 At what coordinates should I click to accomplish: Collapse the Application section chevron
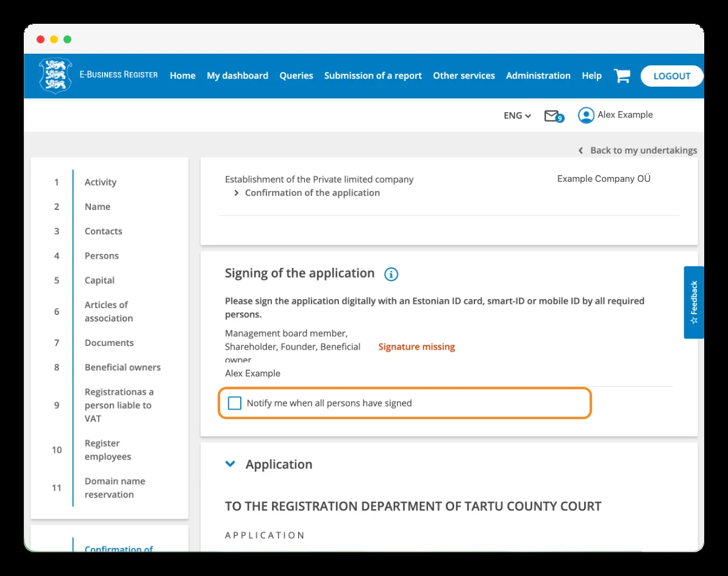[x=230, y=464]
